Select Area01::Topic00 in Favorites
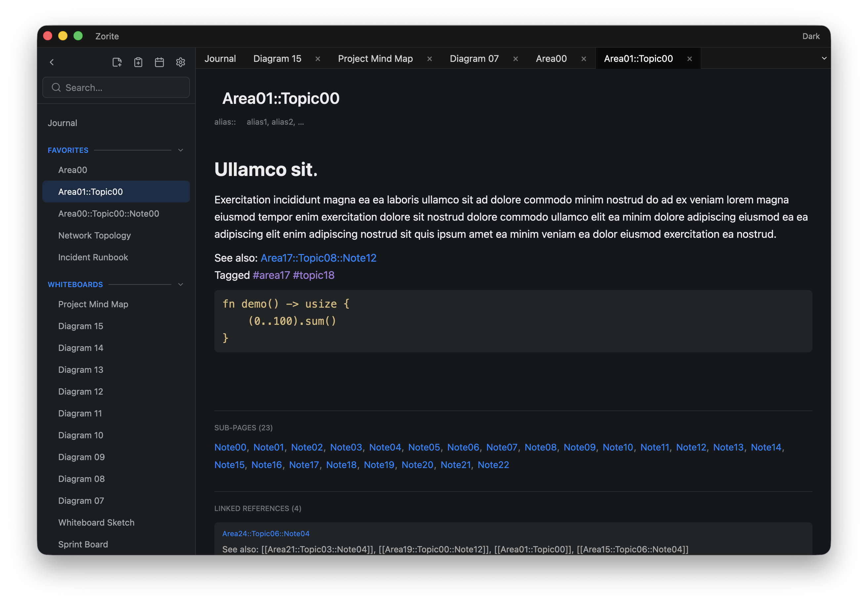Image resolution: width=868 pixels, height=604 pixels. [116, 192]
